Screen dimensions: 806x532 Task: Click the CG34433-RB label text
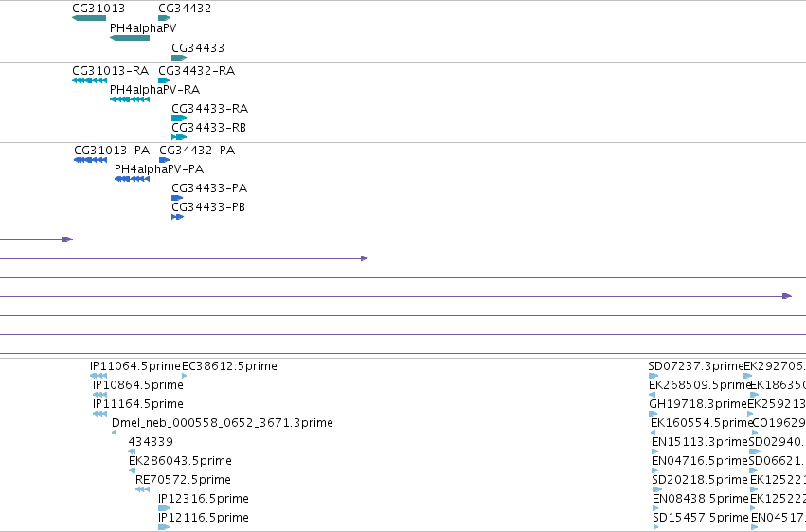(208, 128)
